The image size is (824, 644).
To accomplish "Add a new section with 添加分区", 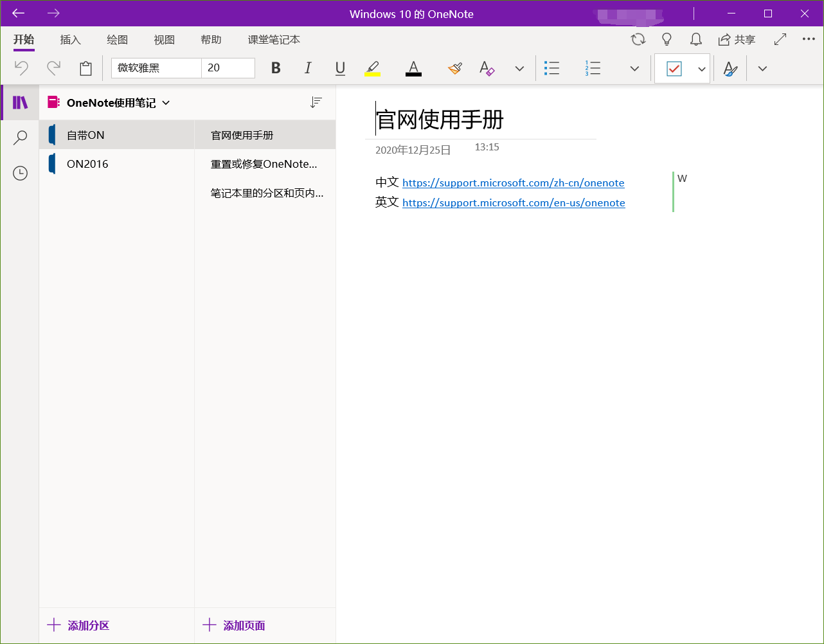I will pyautogui.click(x=79, y=625).
